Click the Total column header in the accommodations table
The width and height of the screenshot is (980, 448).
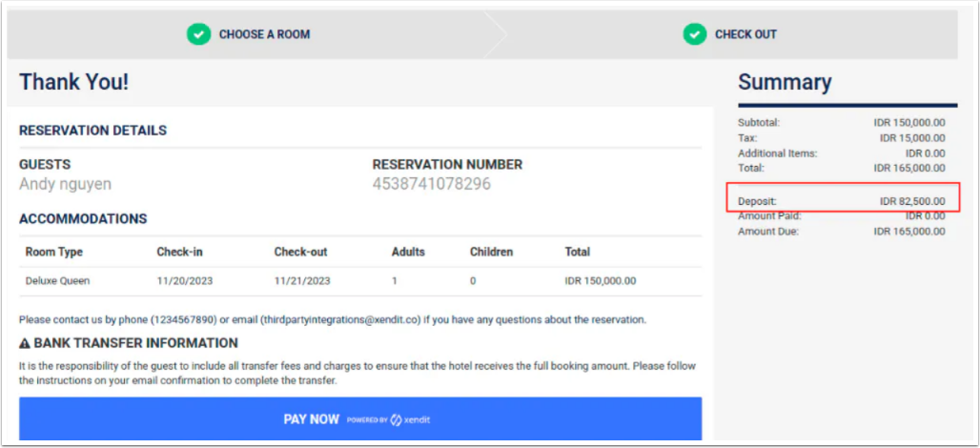[x=578, y=253]
